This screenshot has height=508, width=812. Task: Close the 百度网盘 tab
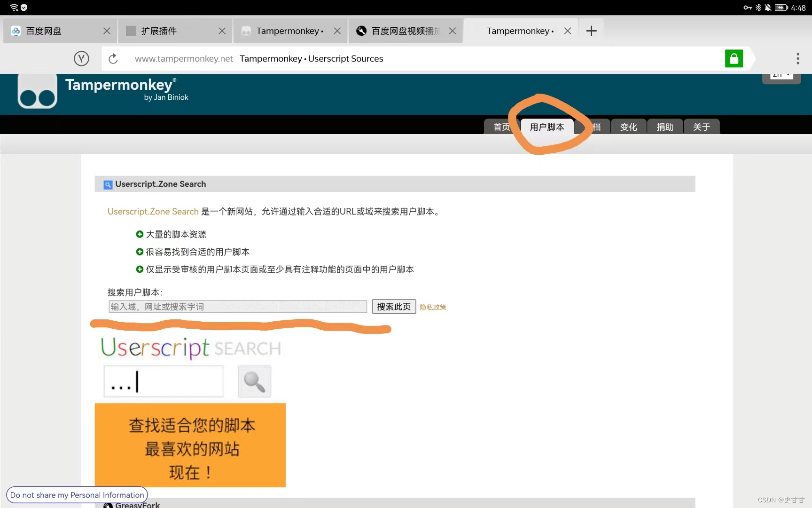[107, 31]
